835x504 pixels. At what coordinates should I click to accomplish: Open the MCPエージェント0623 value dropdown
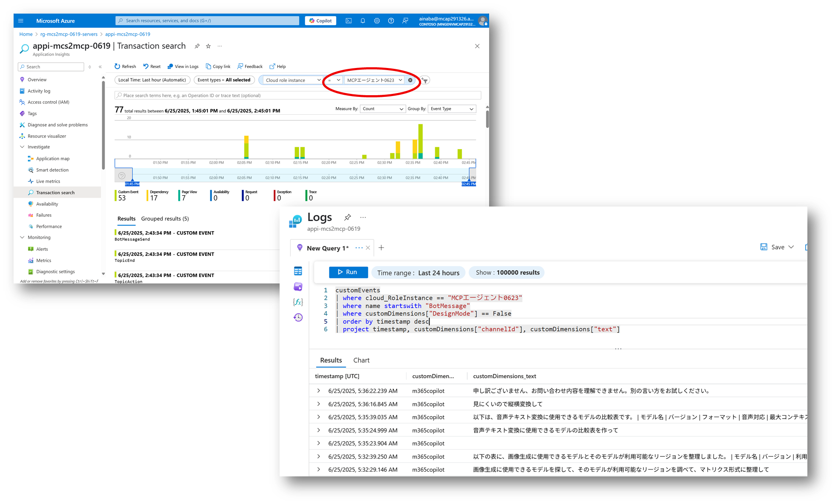(x=374, y=80)
